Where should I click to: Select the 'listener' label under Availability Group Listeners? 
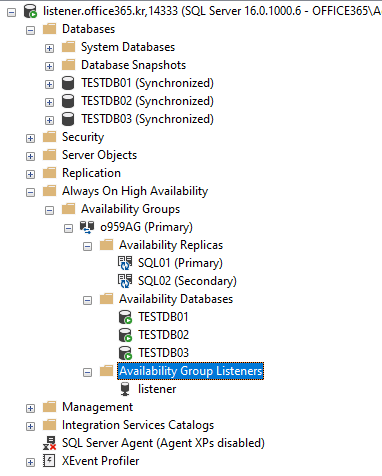point(157,389)
